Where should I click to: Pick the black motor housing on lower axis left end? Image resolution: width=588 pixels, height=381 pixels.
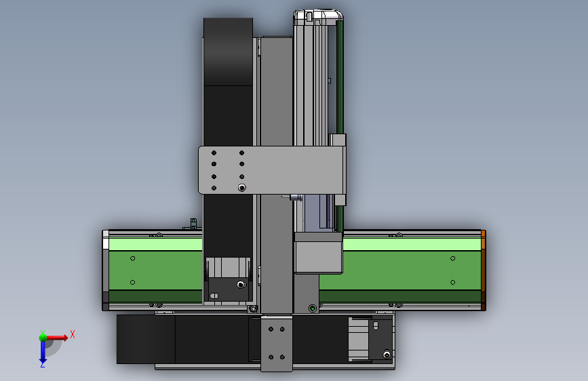(x=146, y=339)
